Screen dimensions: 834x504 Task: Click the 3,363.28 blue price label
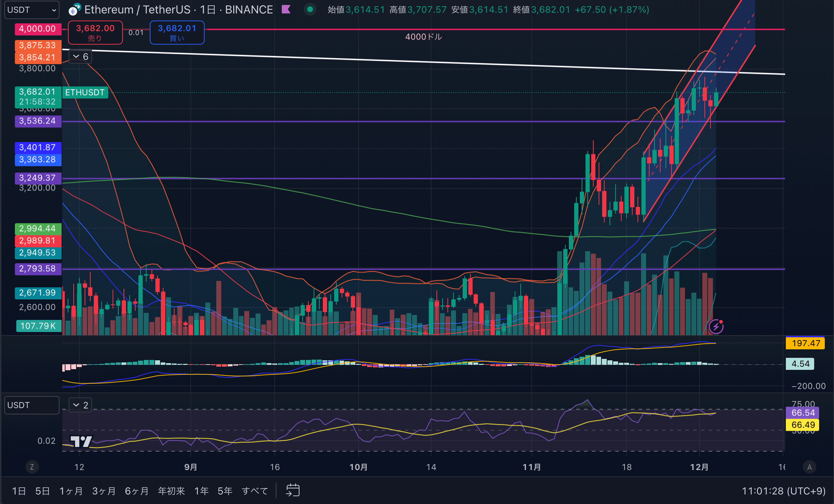(38, 160)
